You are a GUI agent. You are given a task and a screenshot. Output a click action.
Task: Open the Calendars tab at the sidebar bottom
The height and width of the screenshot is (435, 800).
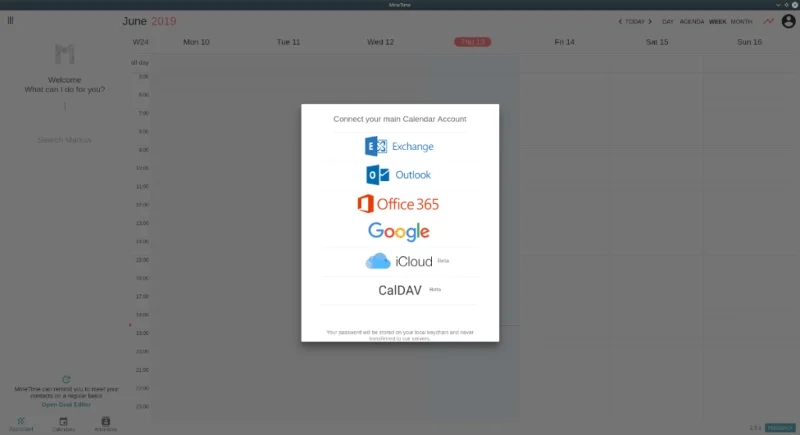click(x=63, y=424)
